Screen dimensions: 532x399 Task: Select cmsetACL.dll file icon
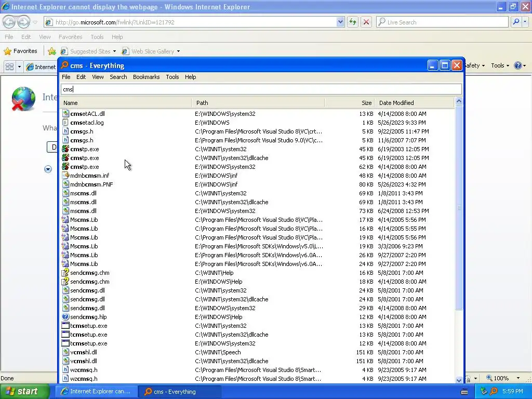point(65,114)
